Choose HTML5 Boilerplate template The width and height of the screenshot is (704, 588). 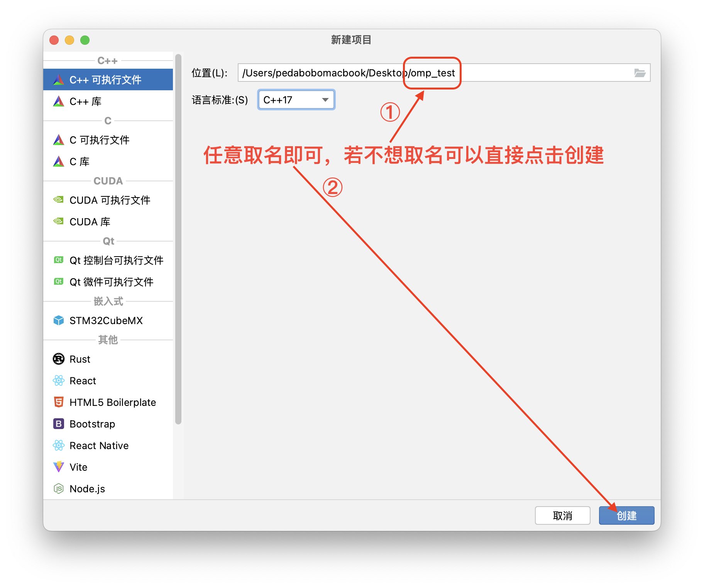tap(108, 402)
